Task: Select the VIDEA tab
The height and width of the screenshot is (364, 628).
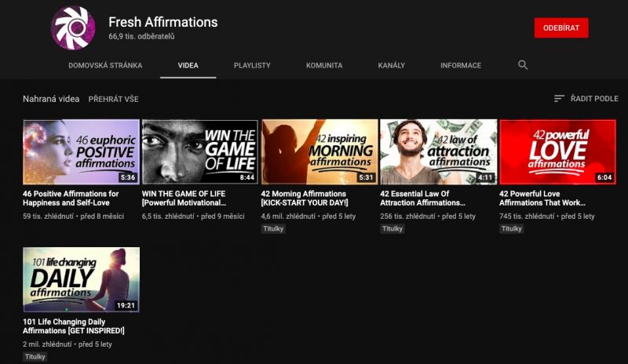Action: tap(188, 65)
